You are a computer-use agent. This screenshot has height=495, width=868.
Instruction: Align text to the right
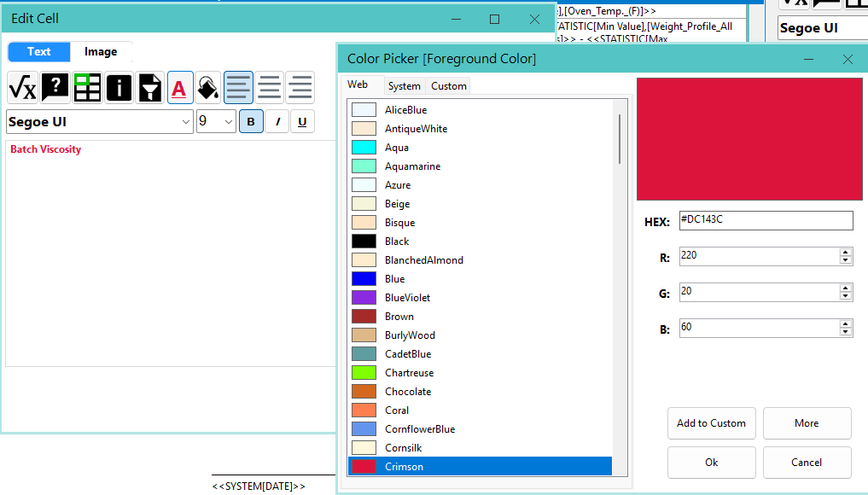300,87
